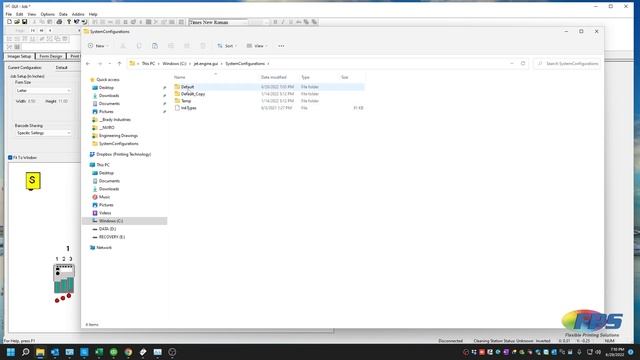The width and height of the screenshot is (640, 360).
Task: Select the Temp folder
Action: coord(269,101)
